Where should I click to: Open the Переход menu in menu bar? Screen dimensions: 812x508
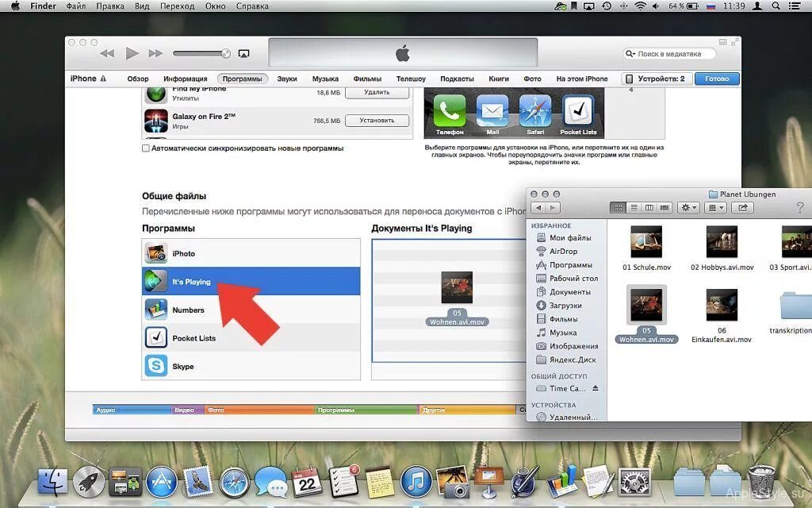[177, 6]
